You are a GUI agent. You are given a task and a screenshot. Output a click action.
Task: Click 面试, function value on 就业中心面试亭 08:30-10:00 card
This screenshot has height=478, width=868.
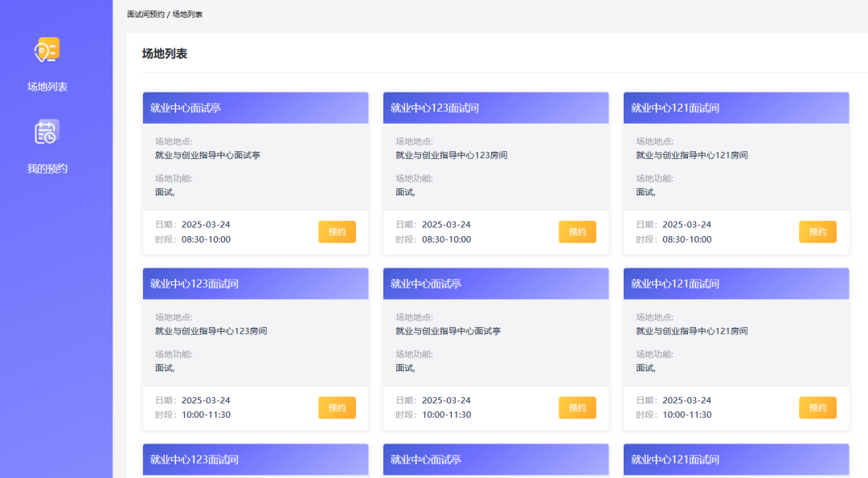165,193
